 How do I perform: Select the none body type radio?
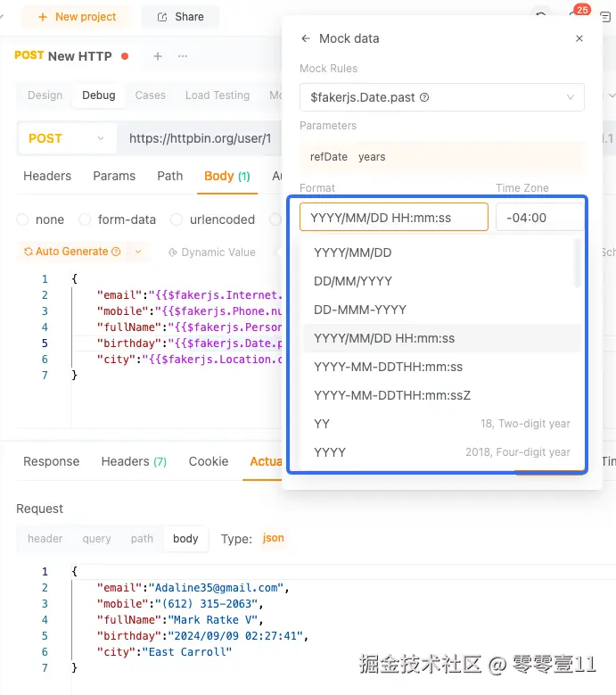coord(23,219)
